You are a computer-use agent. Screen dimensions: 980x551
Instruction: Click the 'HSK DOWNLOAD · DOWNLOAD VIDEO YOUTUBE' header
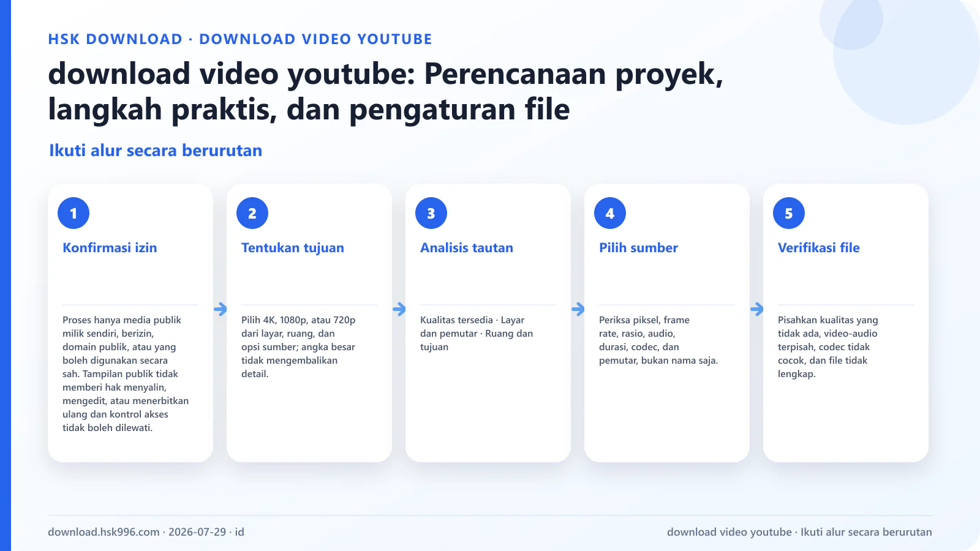[x=240, y=39]
